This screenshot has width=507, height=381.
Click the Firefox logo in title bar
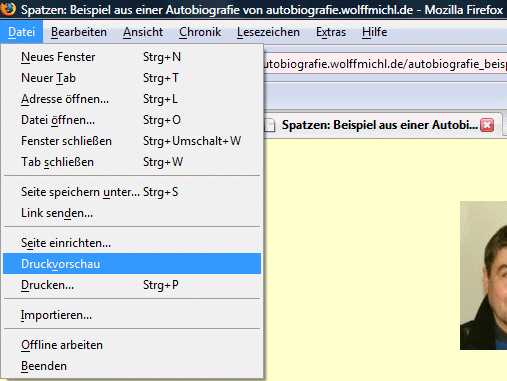(x=7, y=8)
